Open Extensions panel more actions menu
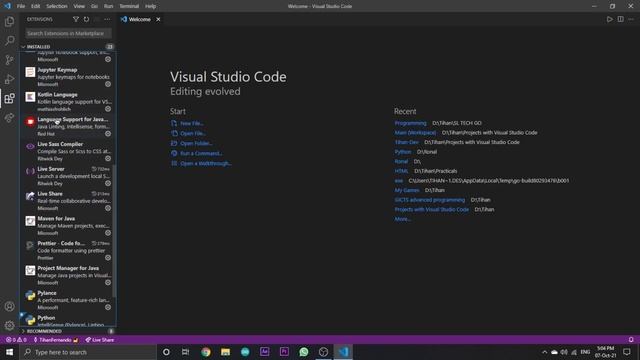Image resolution: width=640 pixels, height=360 pixels. 107,19
